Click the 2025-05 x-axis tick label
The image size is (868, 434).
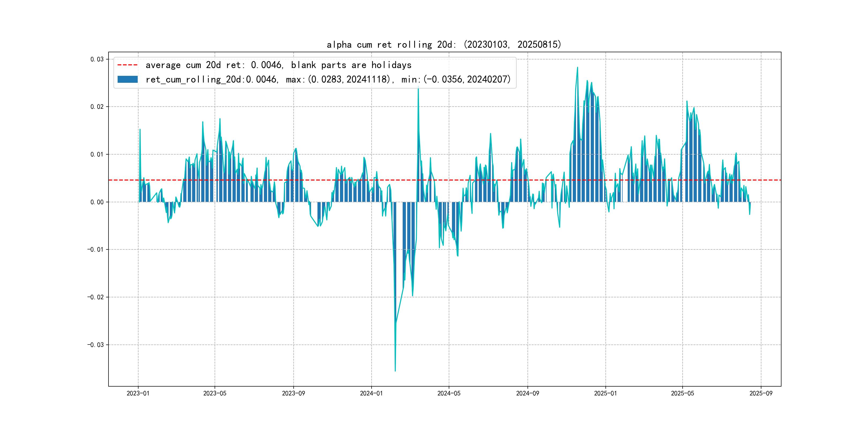coord(682,393)
